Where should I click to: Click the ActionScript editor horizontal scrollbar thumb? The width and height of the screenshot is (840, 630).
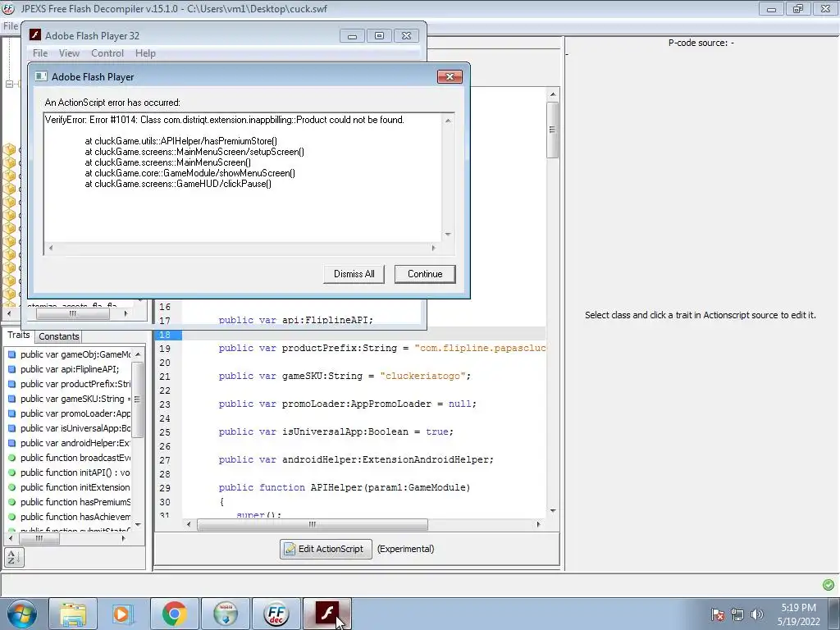coord(313,524)
